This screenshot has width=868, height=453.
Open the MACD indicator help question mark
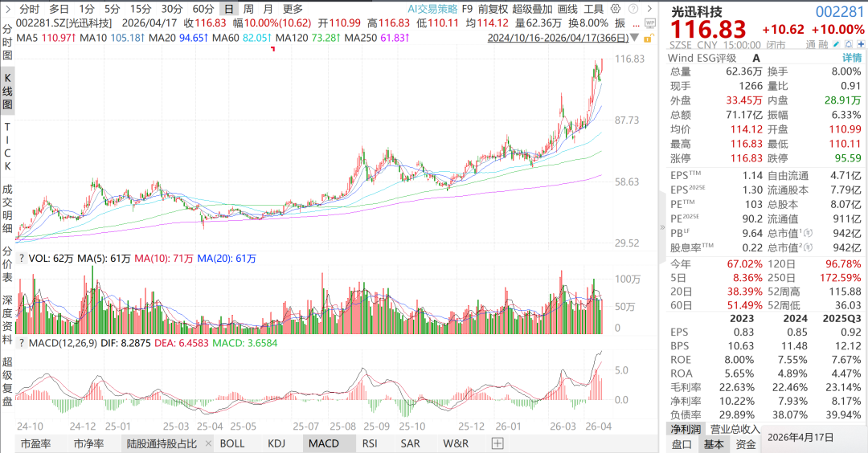click(21, 344)
